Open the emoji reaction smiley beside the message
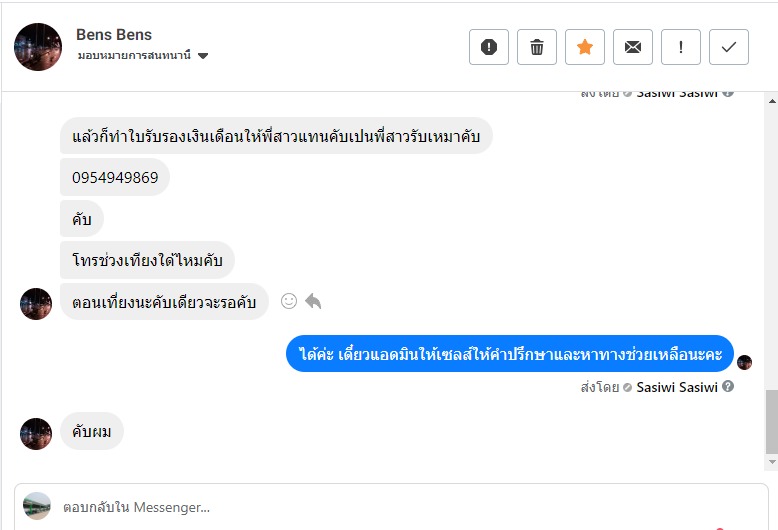The image size is (778, 530). [289, 301]
